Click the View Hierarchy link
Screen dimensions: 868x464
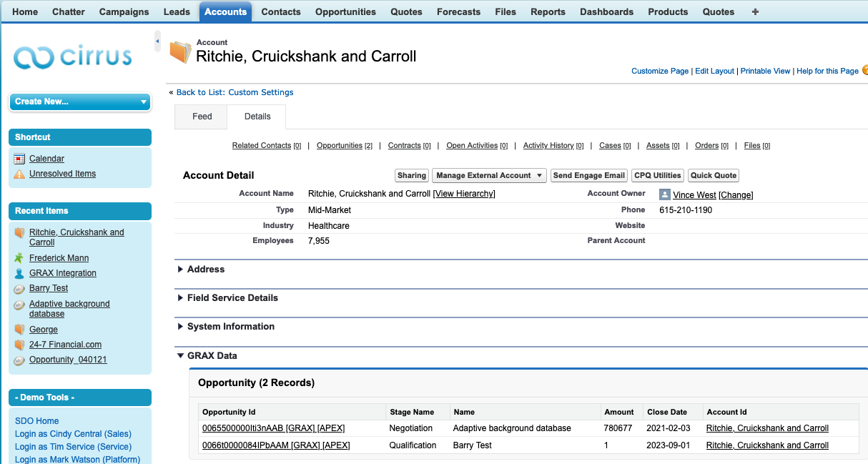[464, 194]
